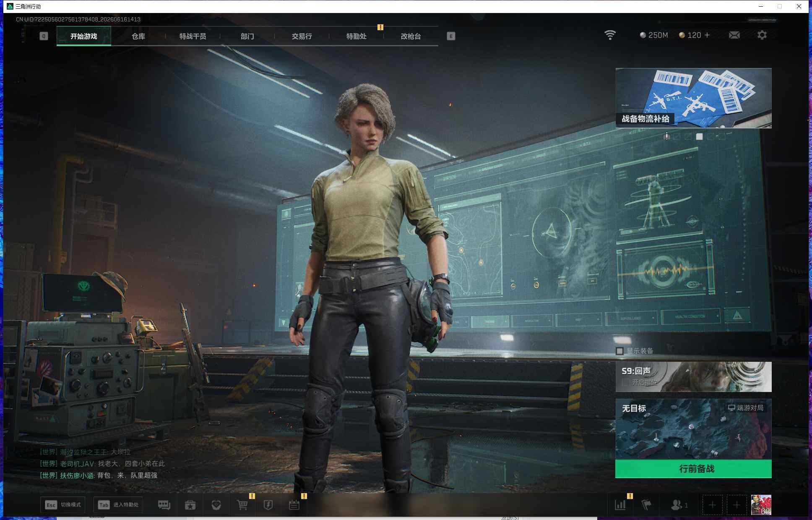Click the Esc 切换模式 button
The width and height of the screenshot is (812, 520).
point(63,505)
